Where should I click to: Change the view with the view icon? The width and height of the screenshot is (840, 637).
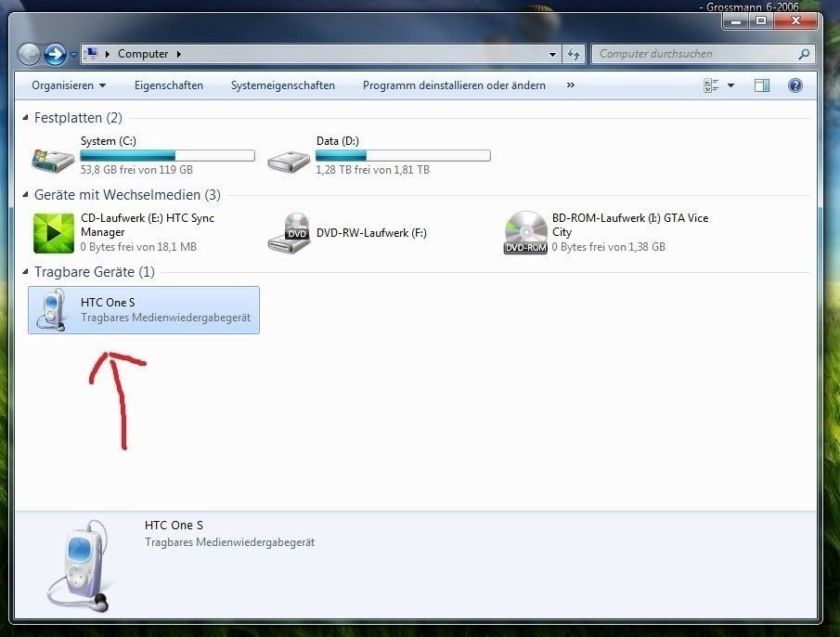click(711, 85)
